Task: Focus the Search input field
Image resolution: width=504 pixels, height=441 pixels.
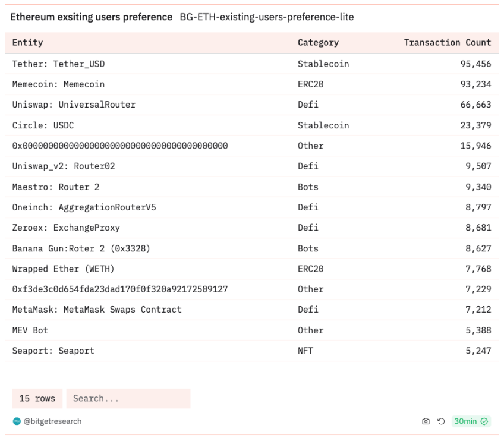Action: click(128, 399)
